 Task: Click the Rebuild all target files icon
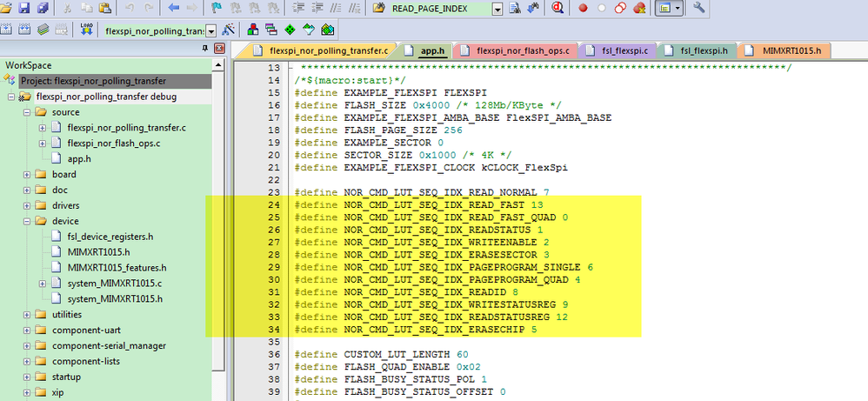(x=23, y=30)
